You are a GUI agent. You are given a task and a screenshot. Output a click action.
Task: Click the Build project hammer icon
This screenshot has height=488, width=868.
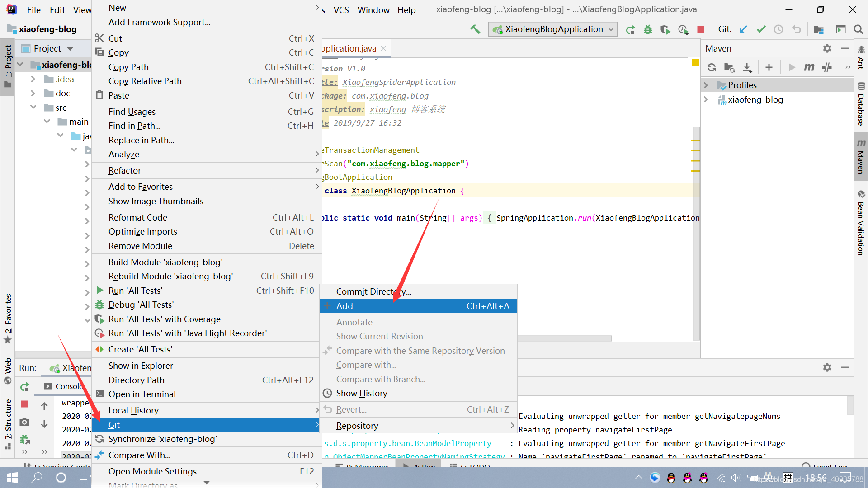[475, 29]
